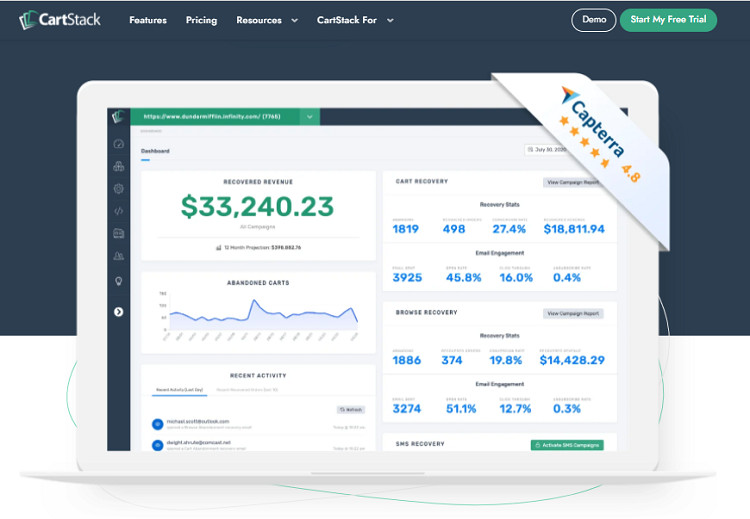
Task: Click the 51.1% browse open rate
Action: tap(461, 409)
